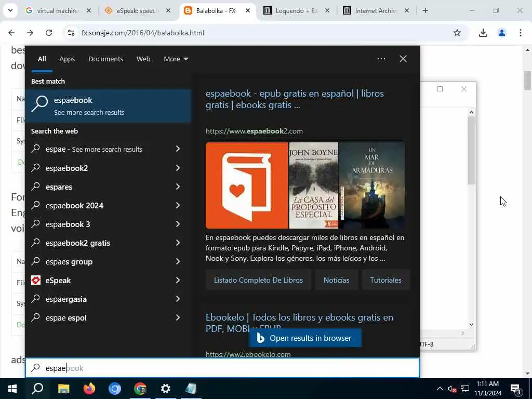The width and height of the screenshot is (532, 399).
Task: Open File Explorer from taskbar
Action: (63, 389)
